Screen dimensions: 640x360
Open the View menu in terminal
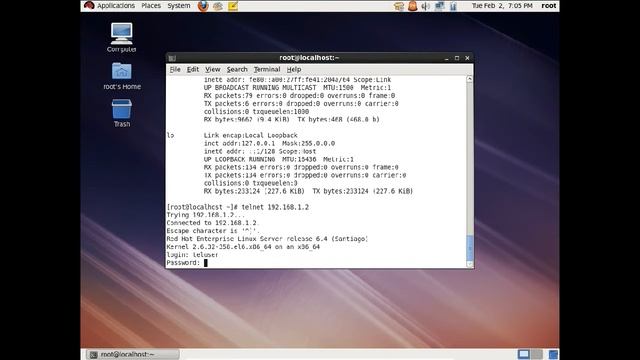coord(213,69)
